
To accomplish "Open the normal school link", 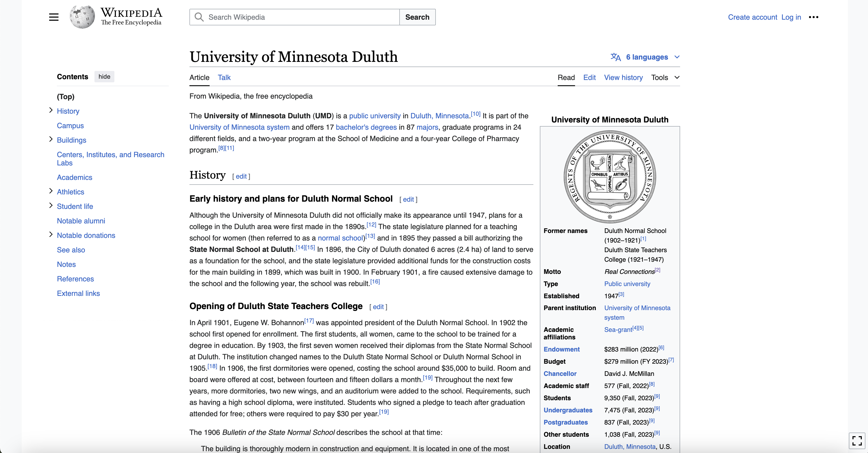I will coord(340,238).
